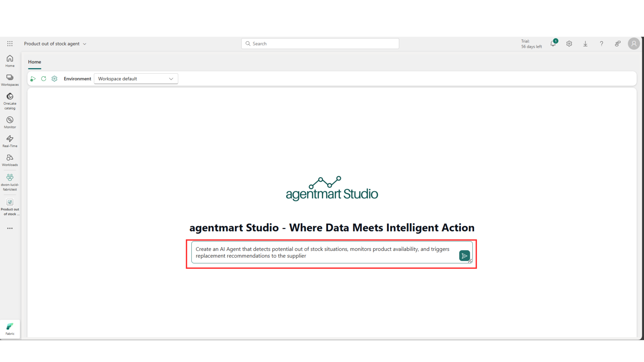
Task: Open the app launcher grid icon
Action: click(10, 44)
